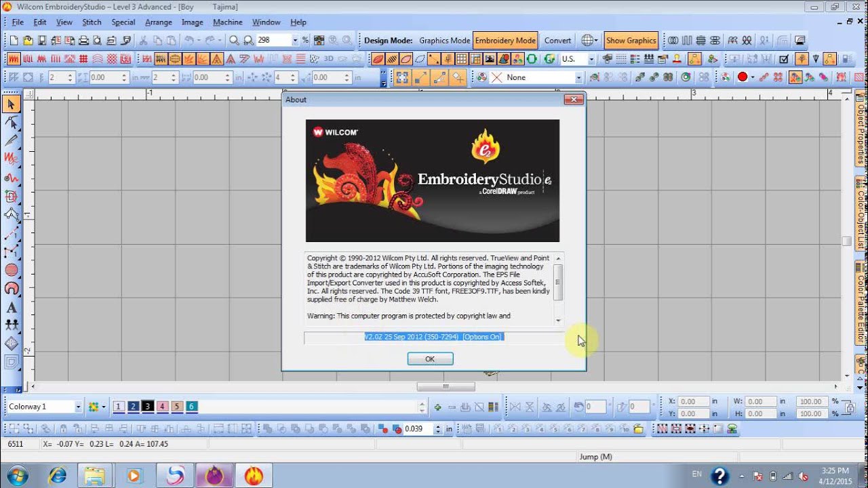Screen dimensions: 868x488
Task: Click the red leaf Show Stitches icon
Action: [x=378, y=59]
